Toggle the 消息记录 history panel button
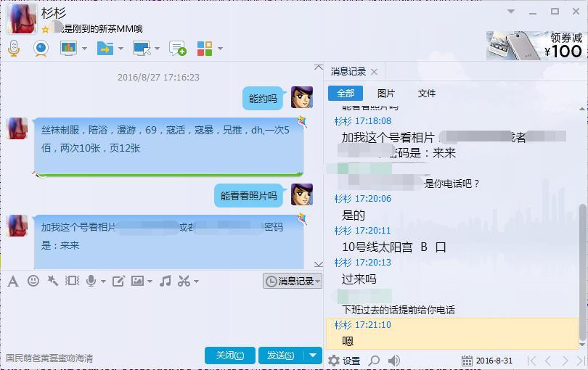Image resolution: width=588 pixels, height=370 pixels. [292, 281]
